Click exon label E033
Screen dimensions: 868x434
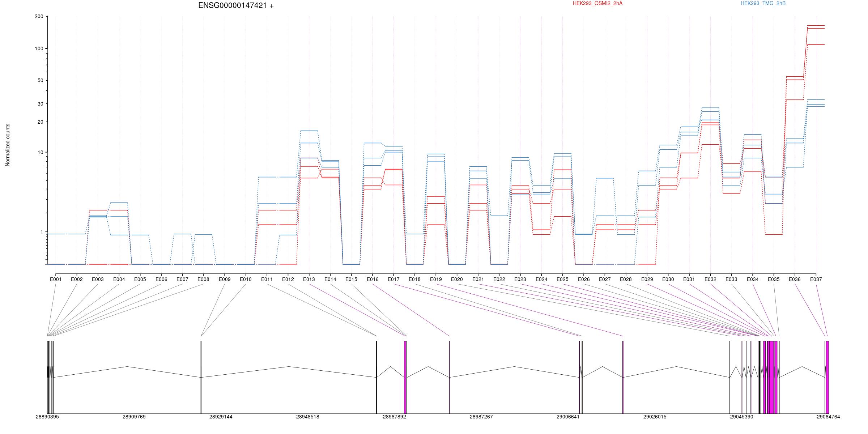point(731,279)
